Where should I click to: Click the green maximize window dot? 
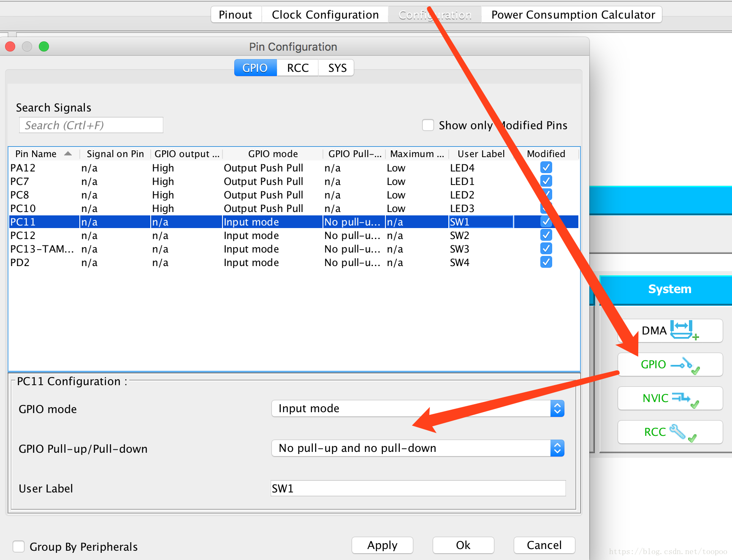pos(44,46)
